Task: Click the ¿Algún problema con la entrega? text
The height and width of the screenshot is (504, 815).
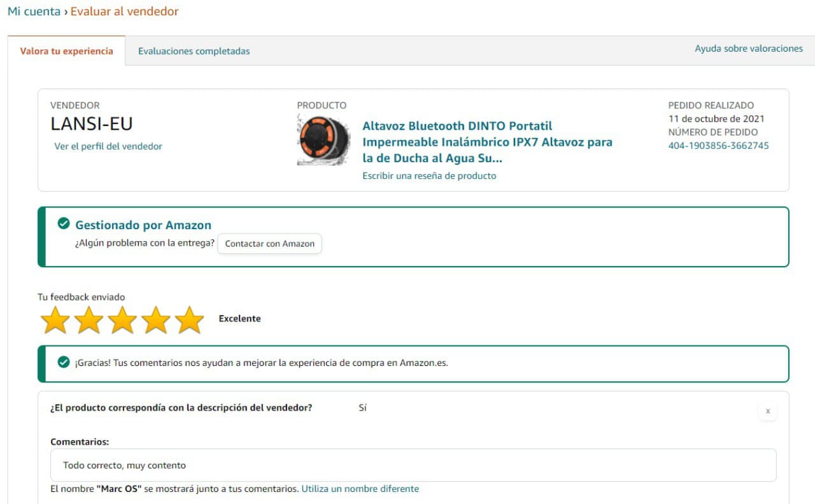Action: (145, 243)
